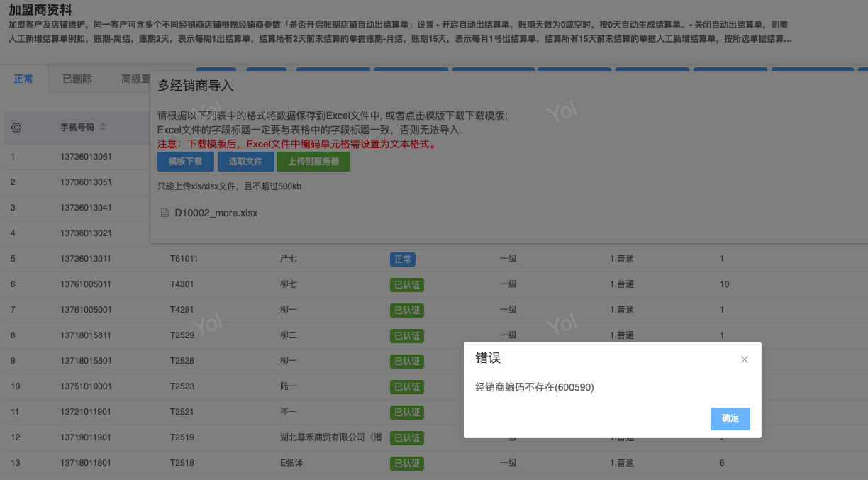Viewport: 868px width, 480px height.
Task: Click phone number 13736013061 in row 1
Action: coord(86,157)
